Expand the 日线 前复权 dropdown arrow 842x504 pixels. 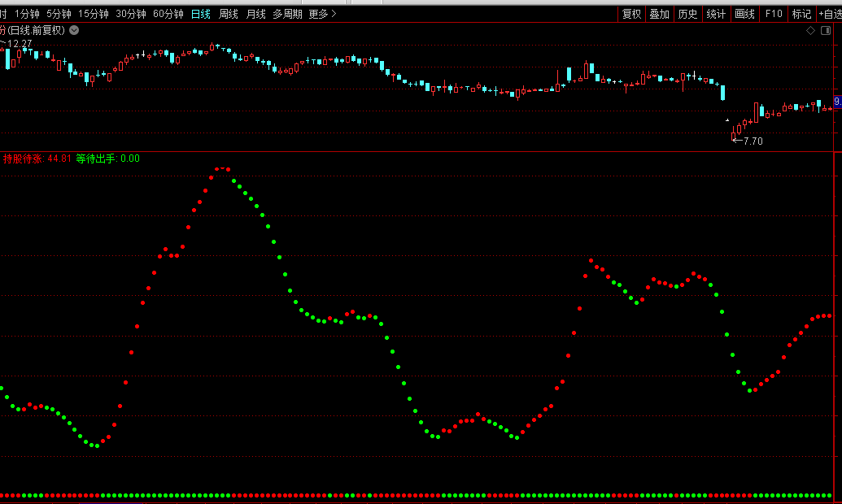74,30
